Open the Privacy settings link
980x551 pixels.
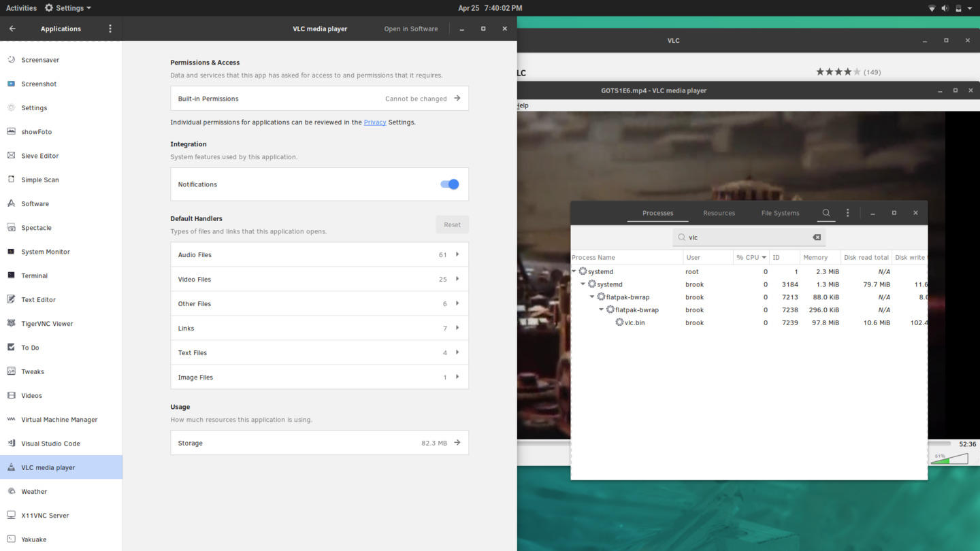pyautogui.click(x=375, y=122)
